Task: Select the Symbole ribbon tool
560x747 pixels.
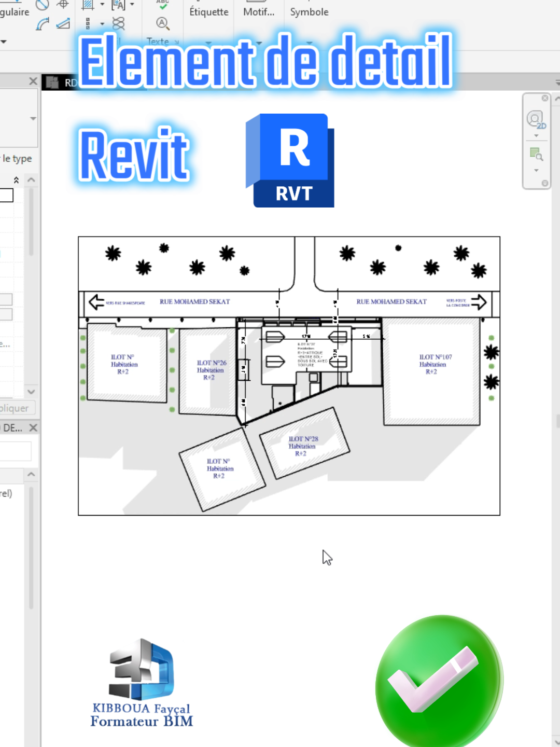Action: [309, 12]
